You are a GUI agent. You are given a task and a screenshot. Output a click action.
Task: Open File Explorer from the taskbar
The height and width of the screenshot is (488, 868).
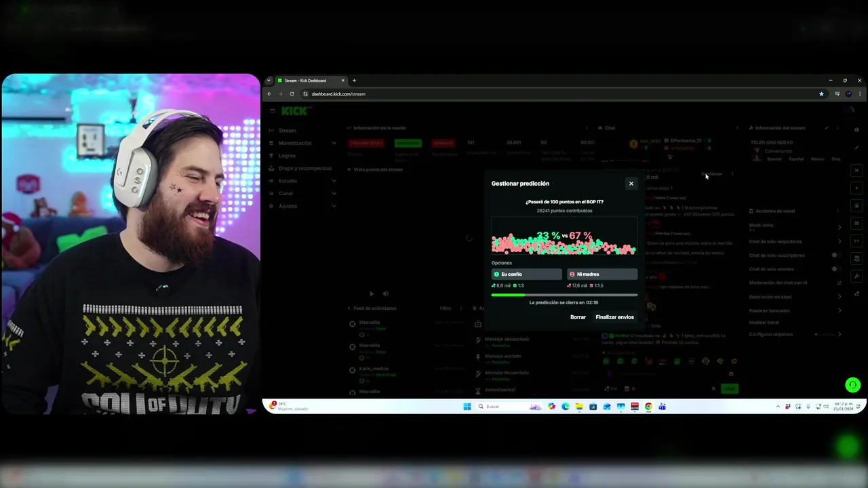579,407
